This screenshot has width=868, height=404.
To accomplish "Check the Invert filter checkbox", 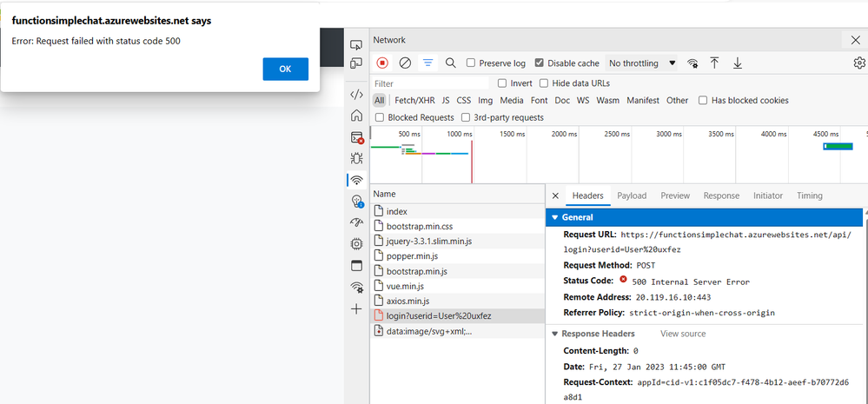I will pos(502,83).
